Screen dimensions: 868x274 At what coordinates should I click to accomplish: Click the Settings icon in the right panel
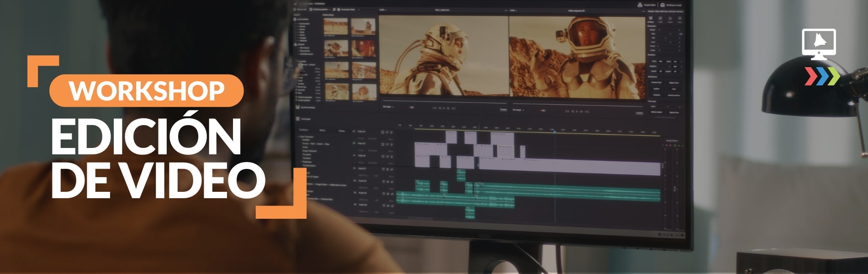pos(651,19)
